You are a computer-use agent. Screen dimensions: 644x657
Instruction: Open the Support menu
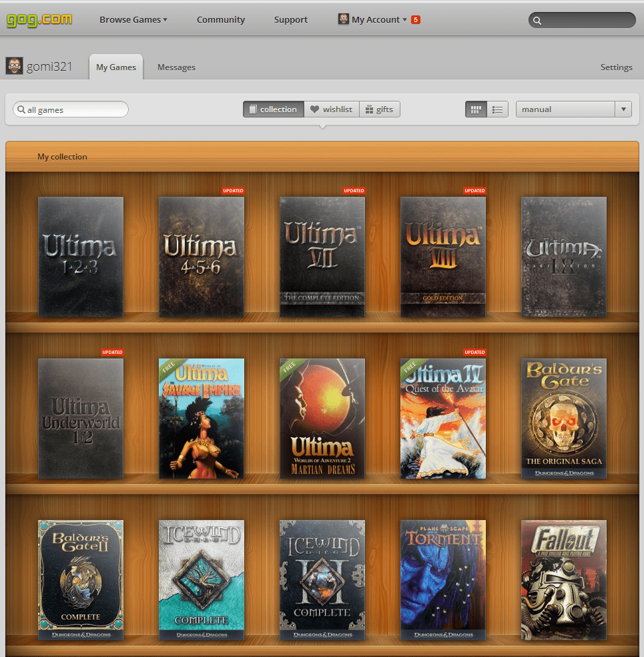(290, 19)
